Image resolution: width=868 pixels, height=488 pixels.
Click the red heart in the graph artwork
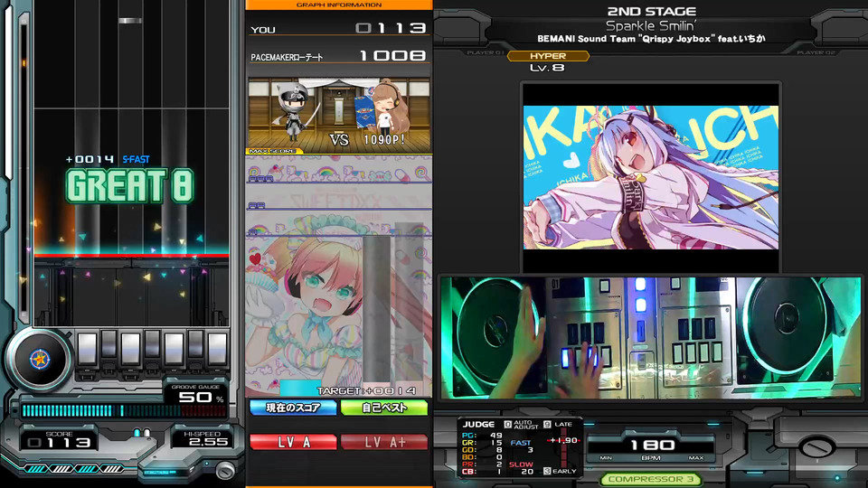pos(255,258)
